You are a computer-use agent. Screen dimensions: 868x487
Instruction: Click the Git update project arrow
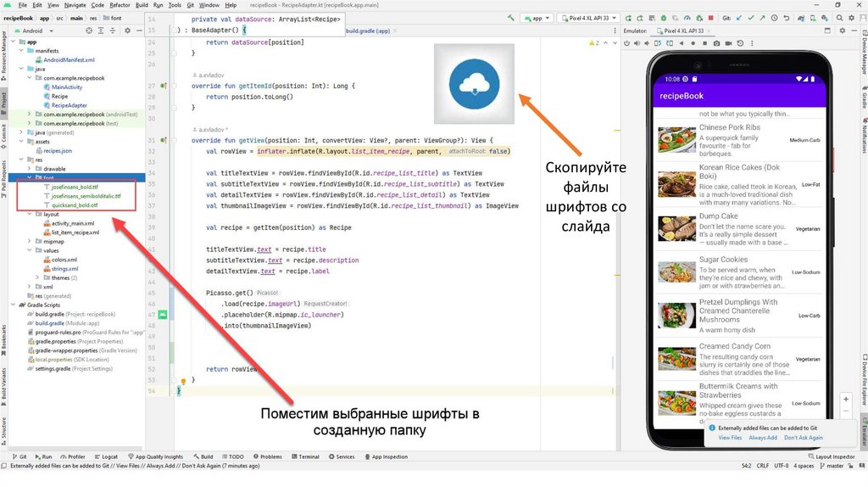click(739, 18)
